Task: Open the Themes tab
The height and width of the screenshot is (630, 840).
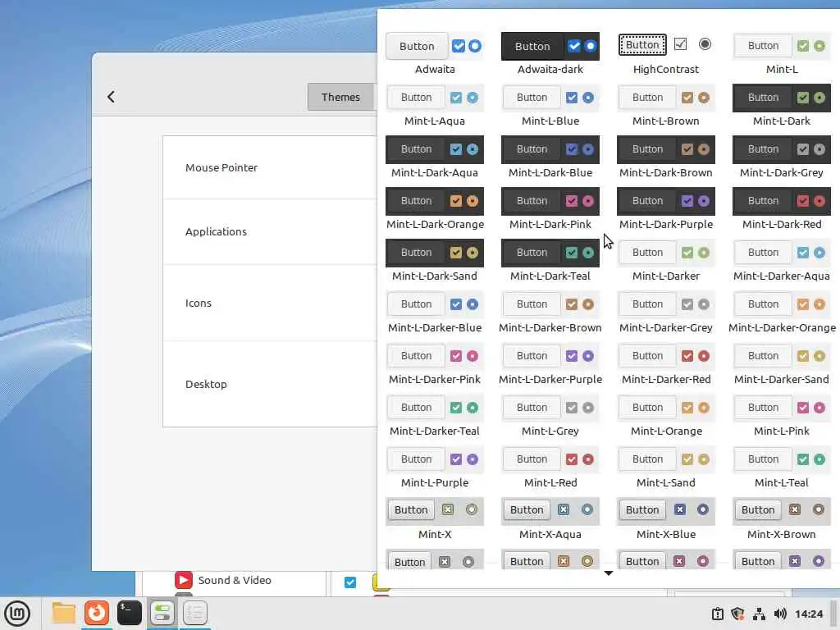Action: click(x=340, y=97)
